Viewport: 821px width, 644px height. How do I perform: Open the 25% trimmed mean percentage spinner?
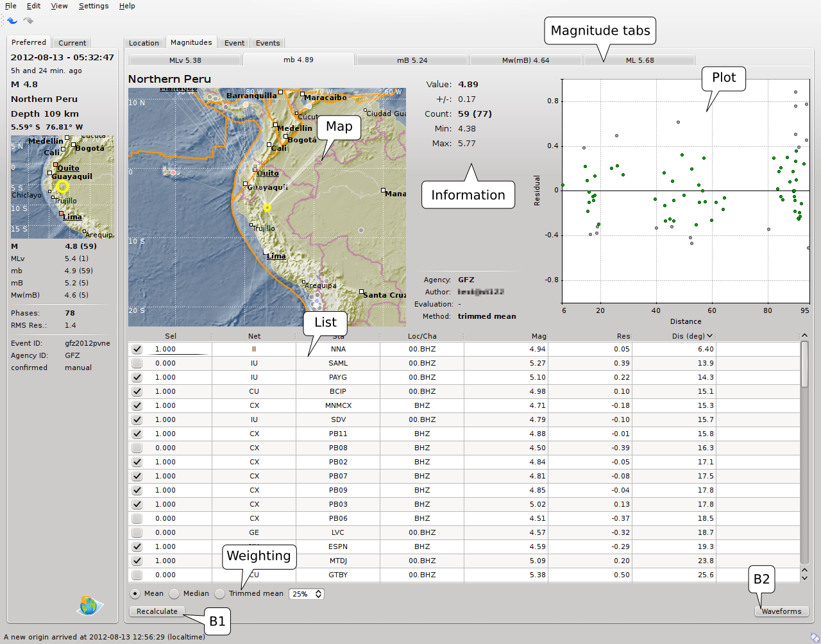pyautogui.click(x=318, y=594)
